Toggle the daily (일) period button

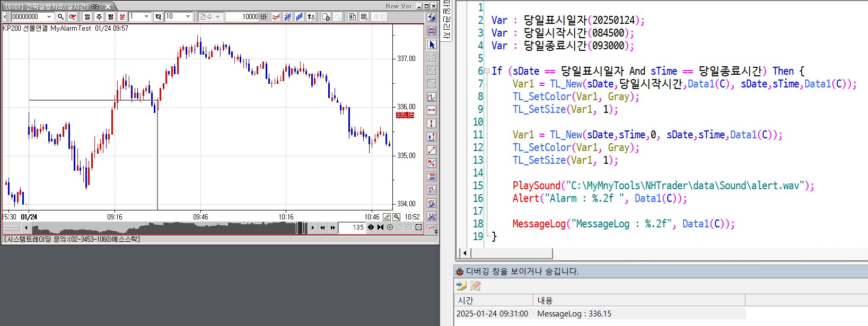point(87,17)
